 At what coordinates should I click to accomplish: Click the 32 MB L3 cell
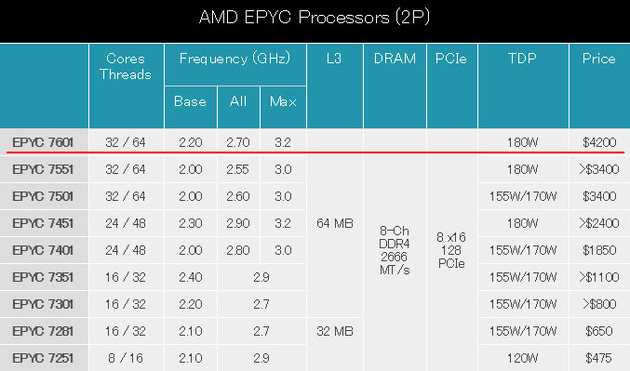pyautogui.click(x=335, y=331)
